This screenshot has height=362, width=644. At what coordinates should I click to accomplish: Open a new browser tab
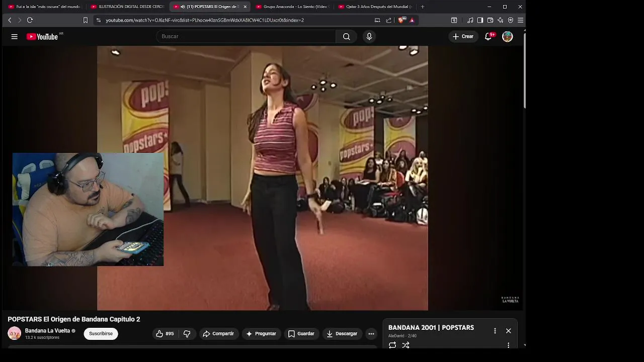[422, 7]
